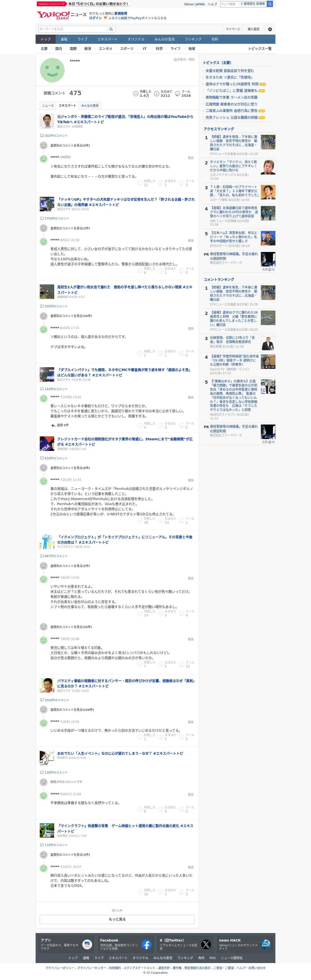Viewport: 311px width, 980px height.
Task: Close the PR ad under アクセスランキング
Action: tap(273, 269)
